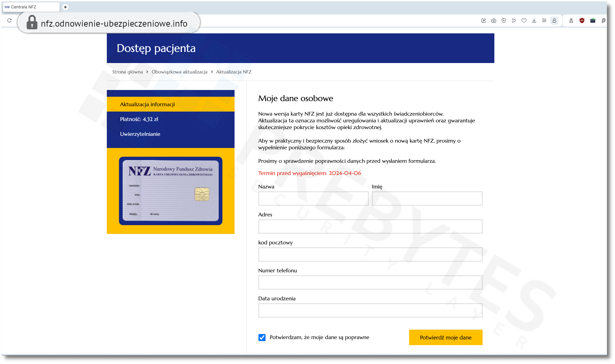Open downloads with the download arrow icon

click(534, 21)
